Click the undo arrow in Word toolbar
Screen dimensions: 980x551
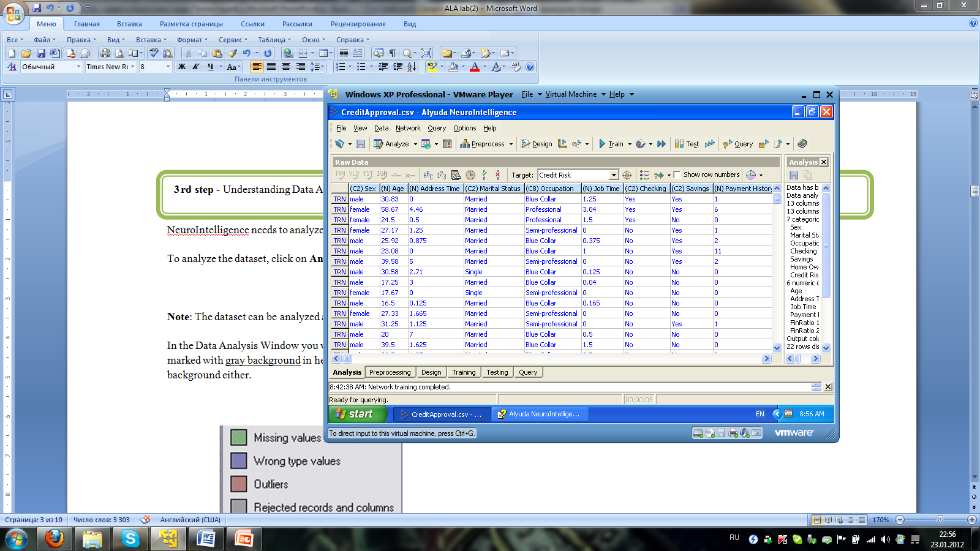click(246, 53)
